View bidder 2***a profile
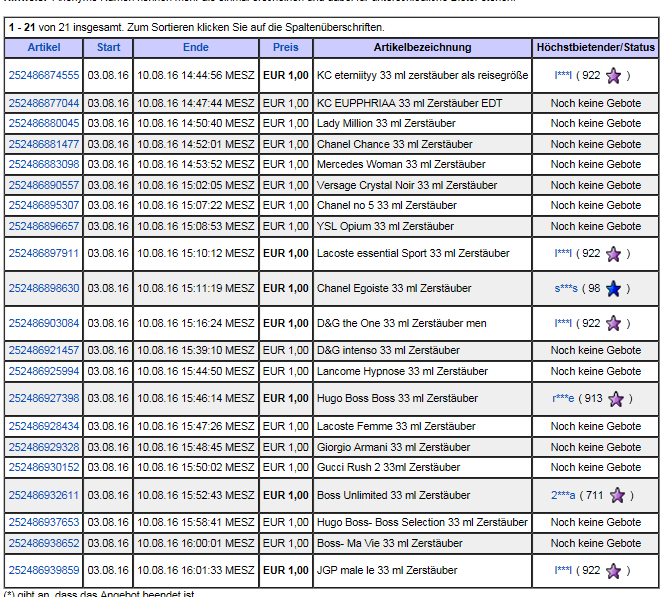Viewport: 667px width, 597px height. (x=563, y=495)
